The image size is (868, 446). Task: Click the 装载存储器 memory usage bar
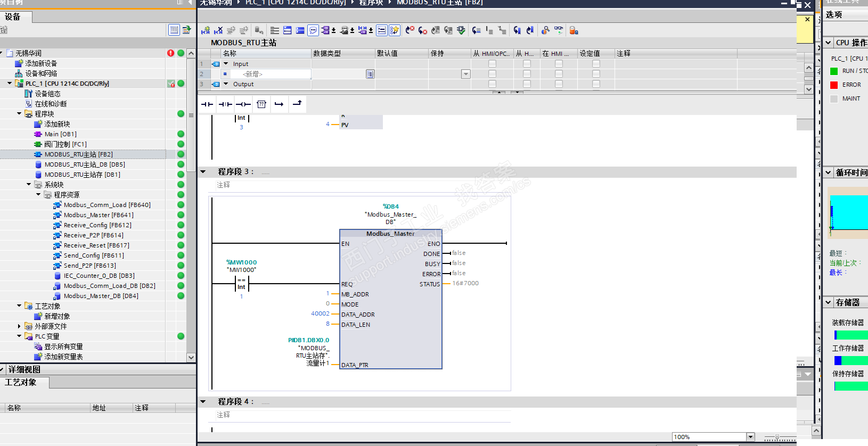pyautogui.click(x=851, y=335)
